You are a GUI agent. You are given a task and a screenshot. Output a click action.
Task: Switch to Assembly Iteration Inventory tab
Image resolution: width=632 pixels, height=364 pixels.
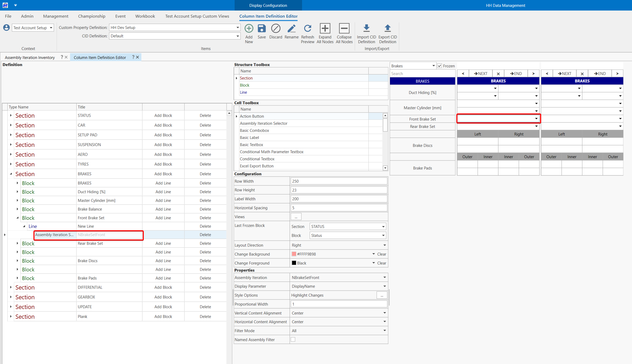(30, 57)
